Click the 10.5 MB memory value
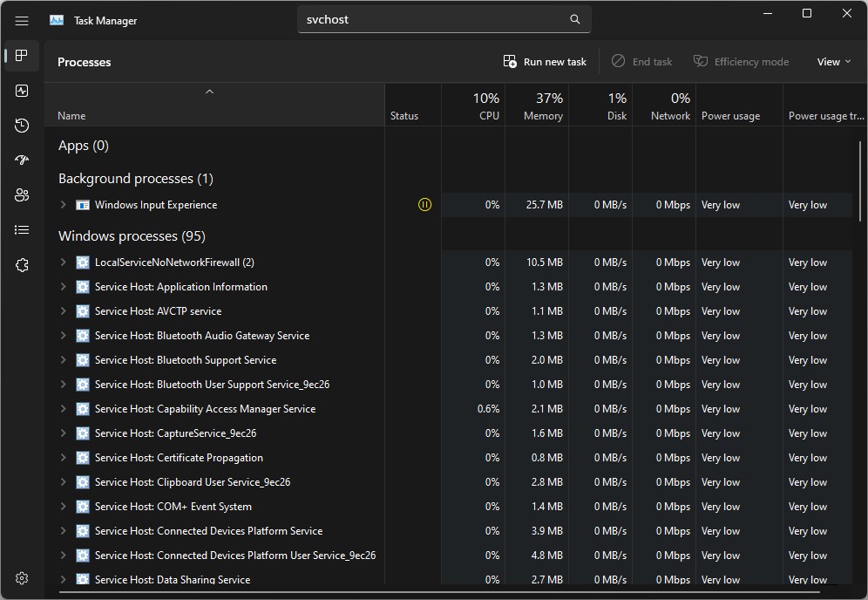This screenshot has height=600, width=868. point(544,262)
